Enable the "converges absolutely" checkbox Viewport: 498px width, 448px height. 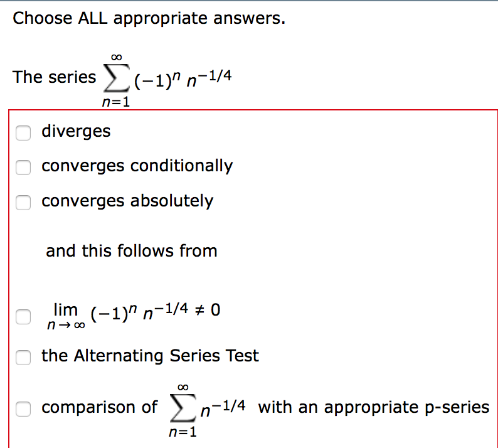23,202
